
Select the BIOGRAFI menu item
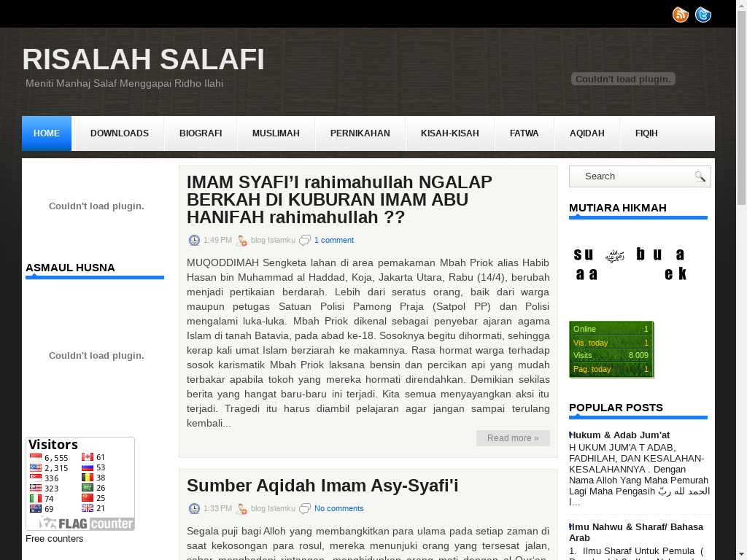[x=201, y=133]
